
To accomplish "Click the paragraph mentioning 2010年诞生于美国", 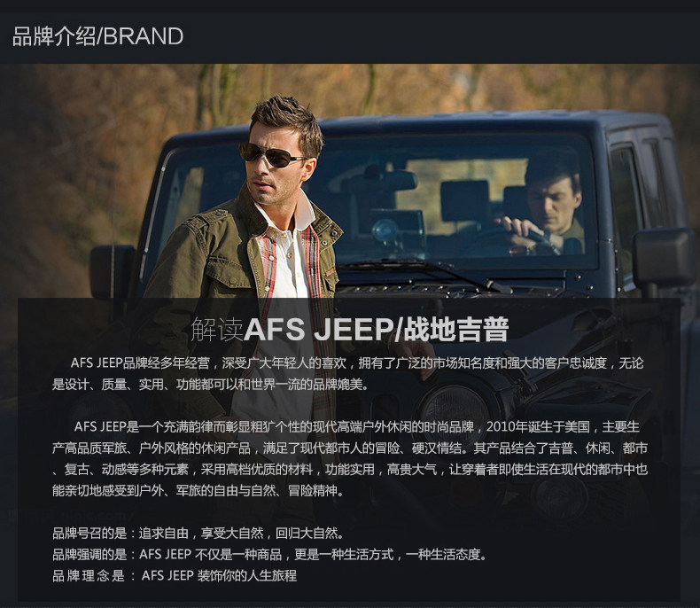I will pyautogui.click(x=349, y=459).
